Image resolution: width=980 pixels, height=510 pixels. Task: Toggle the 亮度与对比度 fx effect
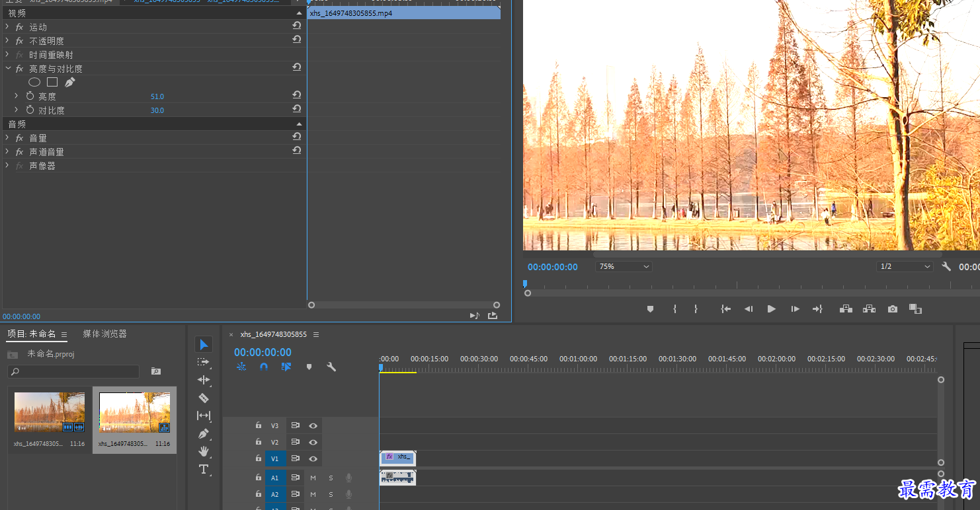20,69
